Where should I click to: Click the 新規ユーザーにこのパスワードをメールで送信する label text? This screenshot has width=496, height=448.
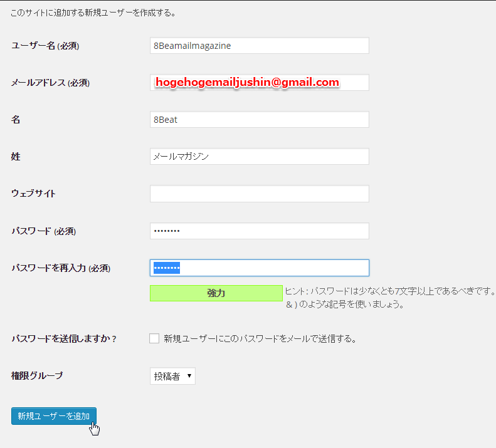pos(260,339)
